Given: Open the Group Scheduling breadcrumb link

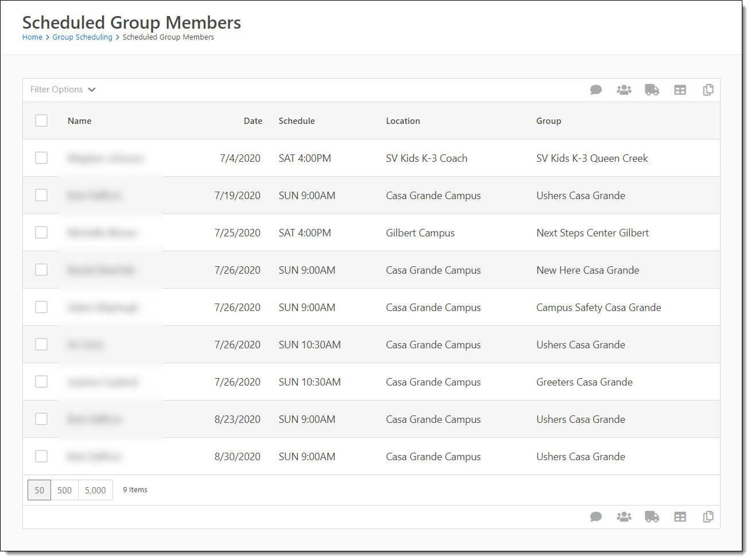Looking at the screenshot, I should tap(83, 37).
